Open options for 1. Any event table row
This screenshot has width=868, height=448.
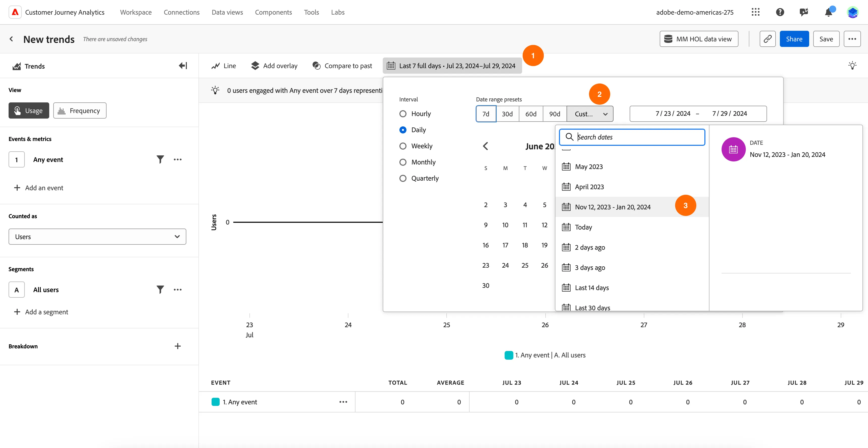coord(343,402)
